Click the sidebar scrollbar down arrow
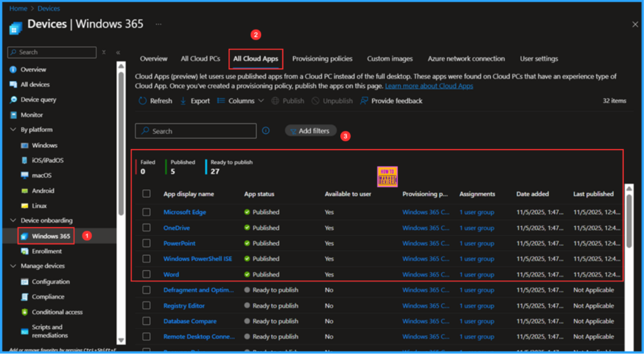Screen dimensions: 644x354 click(x=121, y=340)
